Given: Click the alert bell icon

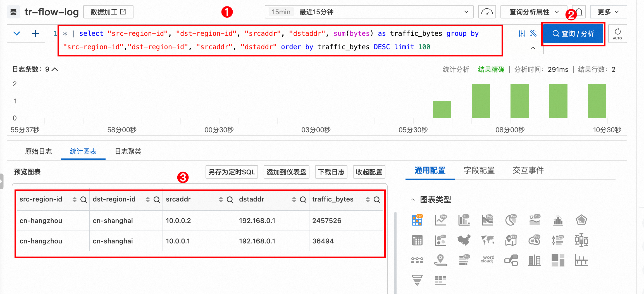Looking at the screenshot, I should (x=579, y=12).
